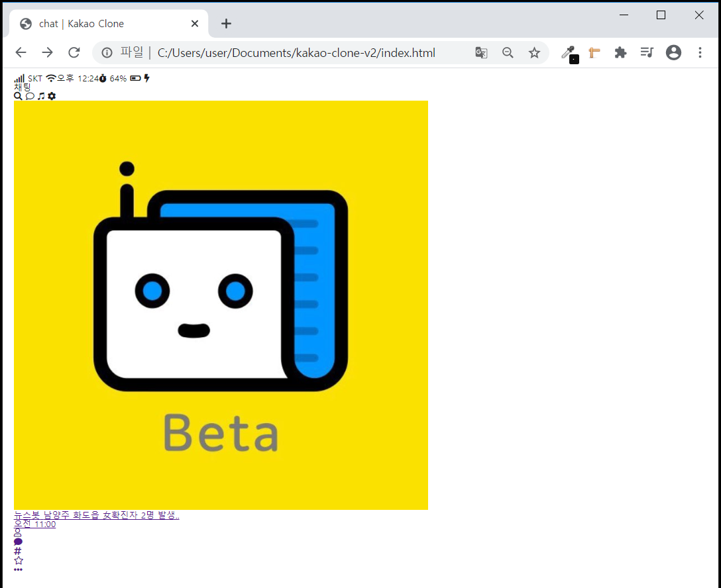The width and height of the screenshot is (721, 588).
Task: Click the signal bars icon beside SKT
Action: (19, 78)
